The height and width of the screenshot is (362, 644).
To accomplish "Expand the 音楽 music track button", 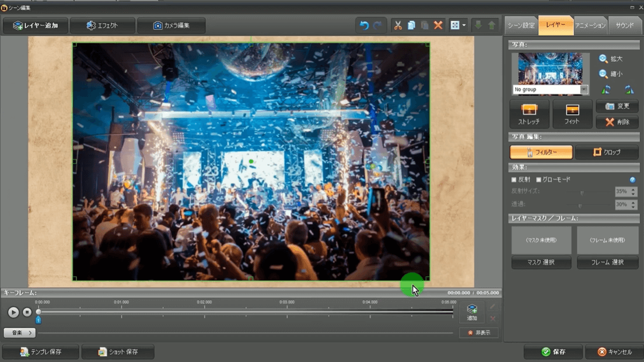I will [x=20, y=333].
